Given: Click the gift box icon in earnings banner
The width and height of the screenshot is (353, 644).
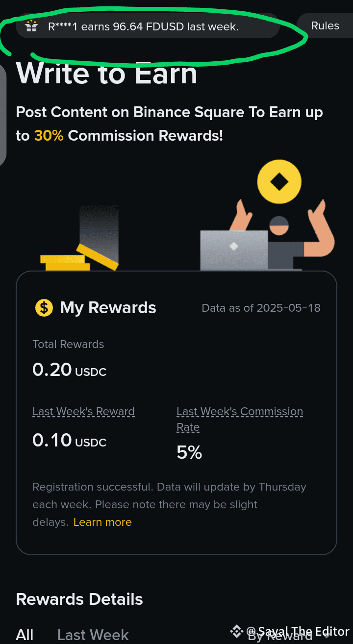Looking at the screenshot, I should 31,26.
